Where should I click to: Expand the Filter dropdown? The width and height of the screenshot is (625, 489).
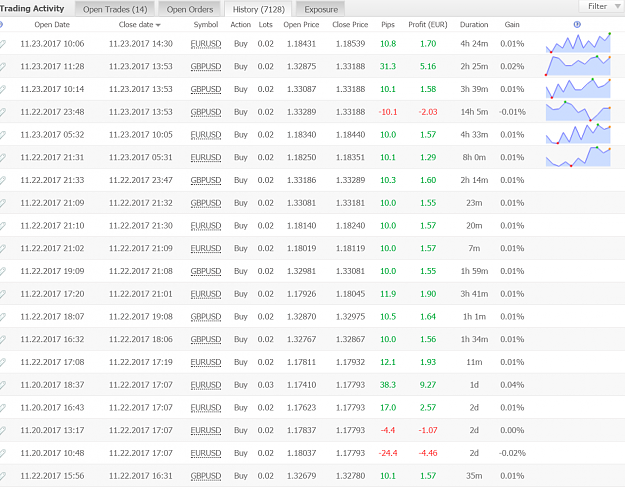[x=603, y=6]
